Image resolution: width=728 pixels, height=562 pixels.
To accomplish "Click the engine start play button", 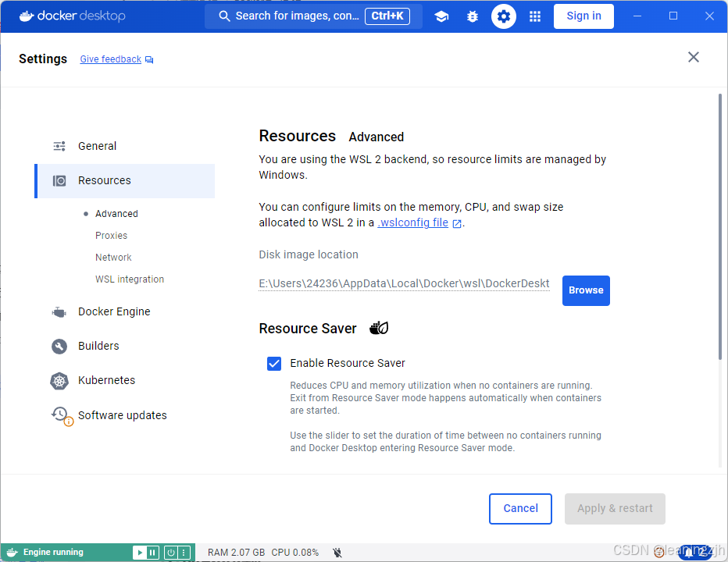I will [139, 553].
